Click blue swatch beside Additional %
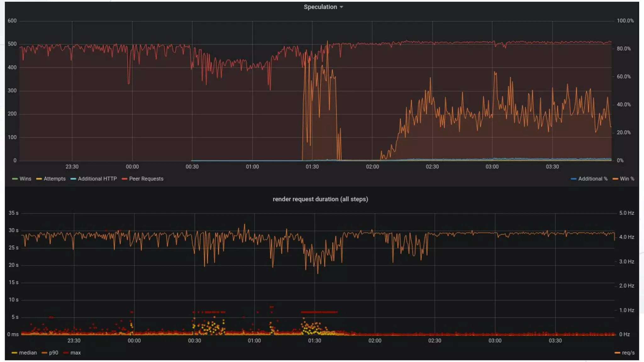This screenshot has width=644, height=362. coord(574,179)
